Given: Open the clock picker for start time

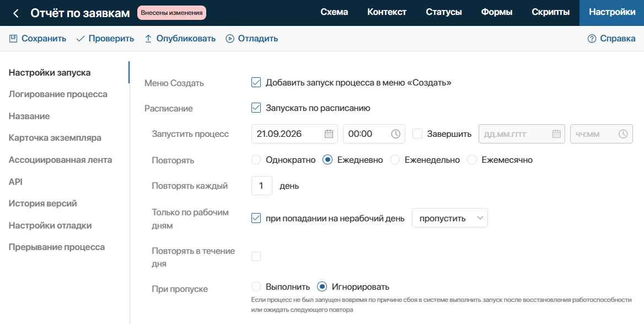Looking at the screenshot, I should pos(395,134).
